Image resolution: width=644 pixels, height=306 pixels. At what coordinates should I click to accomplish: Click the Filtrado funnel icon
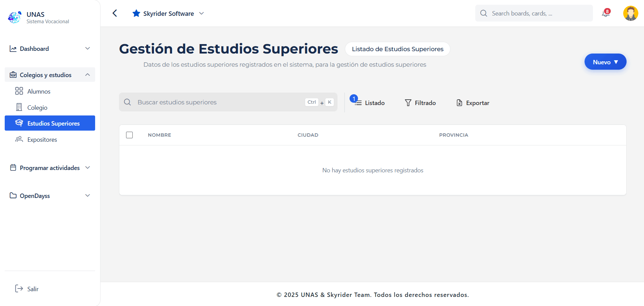click(408, 103)
